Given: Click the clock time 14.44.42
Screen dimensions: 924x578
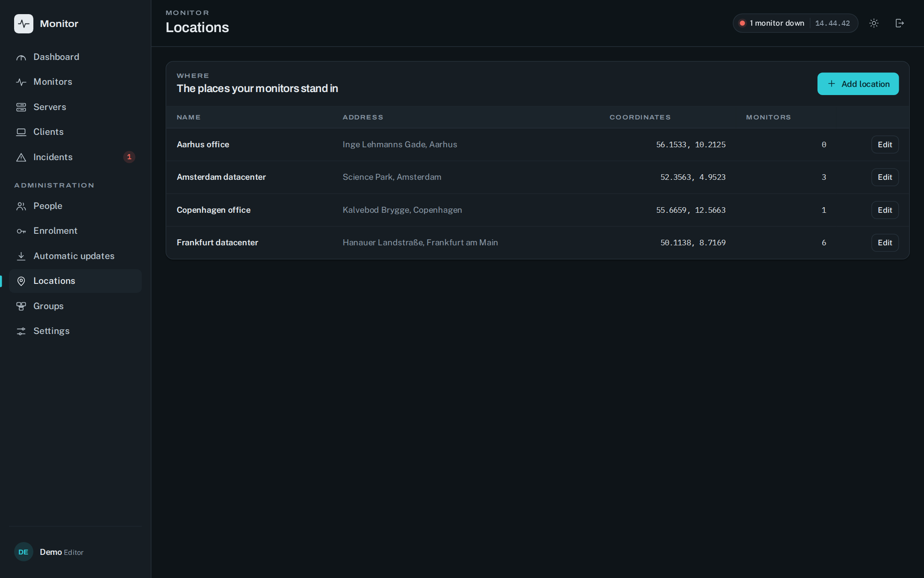Looking at the screenshot, I should coord(832,23).
